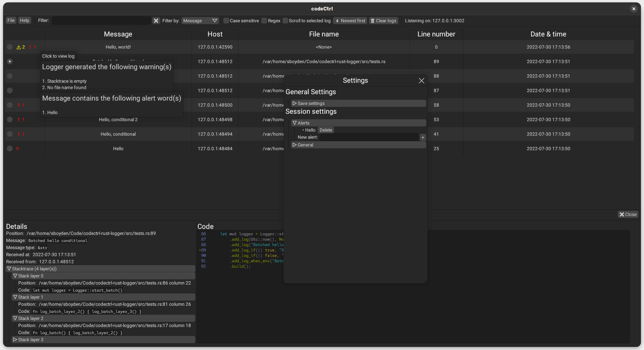Enable the Case sensitive checkbox

tap(226, 21)
